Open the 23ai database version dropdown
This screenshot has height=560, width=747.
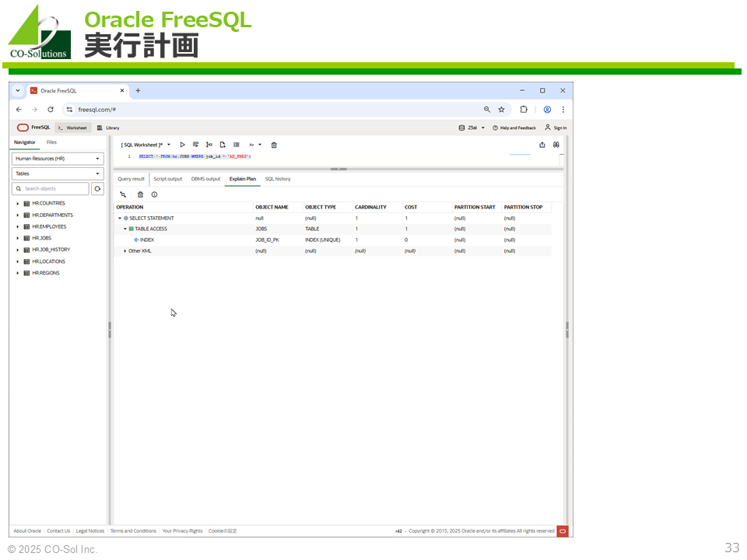pyautogui.click(x=472, y=128)
